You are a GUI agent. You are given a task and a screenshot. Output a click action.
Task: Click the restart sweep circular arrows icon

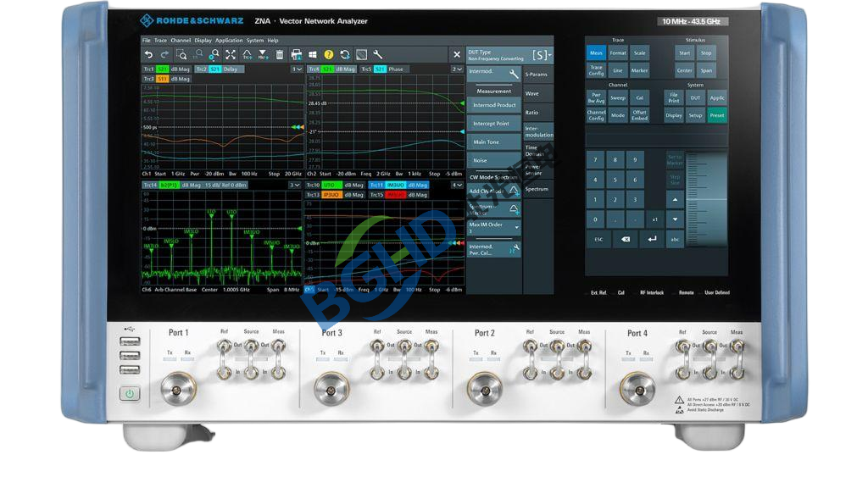[x=345, y=55]
